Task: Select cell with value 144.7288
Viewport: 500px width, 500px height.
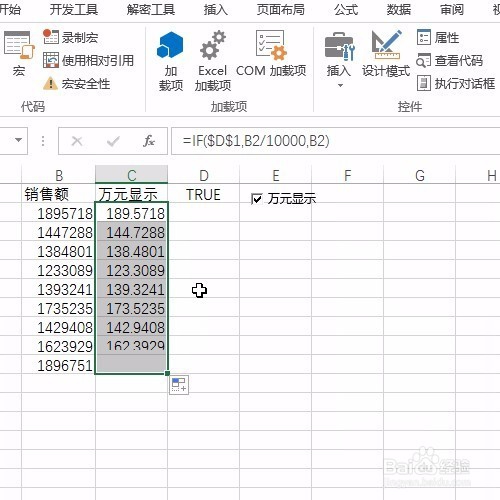Action: [x=131, y=232]
